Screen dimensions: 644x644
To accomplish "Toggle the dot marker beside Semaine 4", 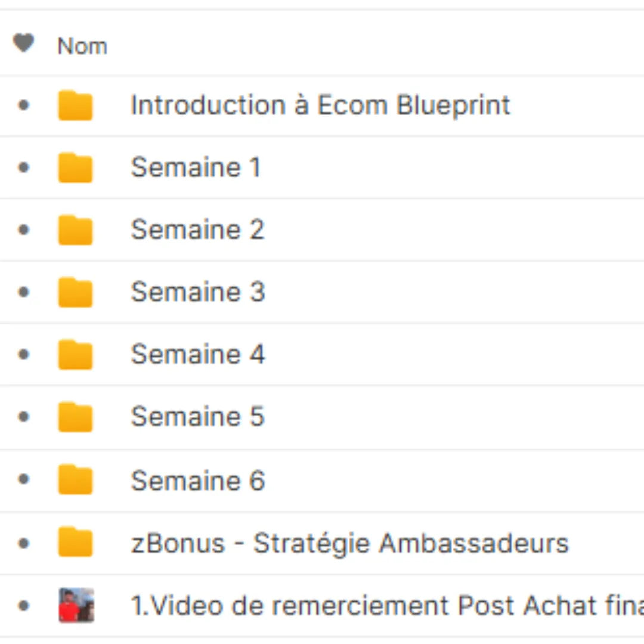I will tap(23, 354).
